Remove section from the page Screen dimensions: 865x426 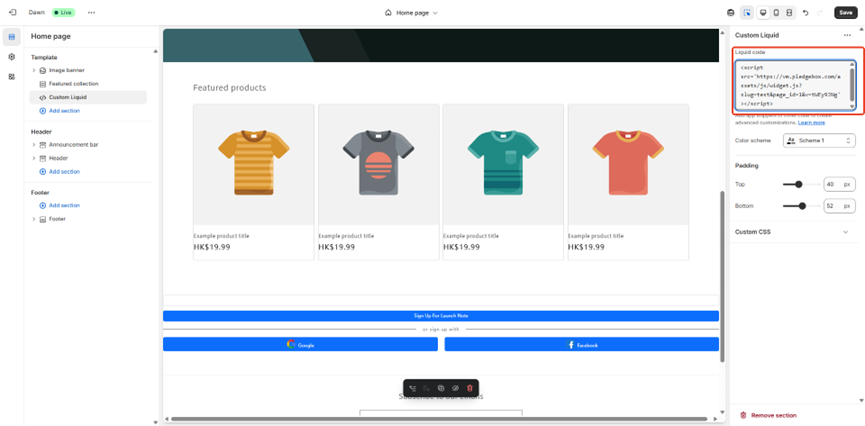tap(768, 416)
